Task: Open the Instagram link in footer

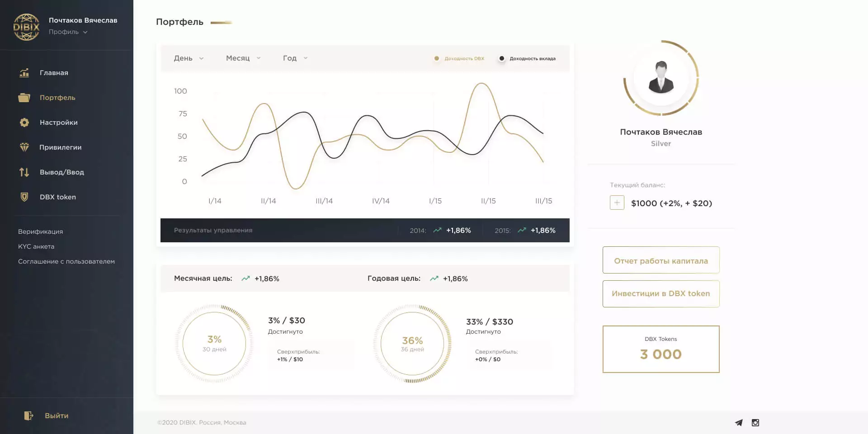Action: coord(755,423)
